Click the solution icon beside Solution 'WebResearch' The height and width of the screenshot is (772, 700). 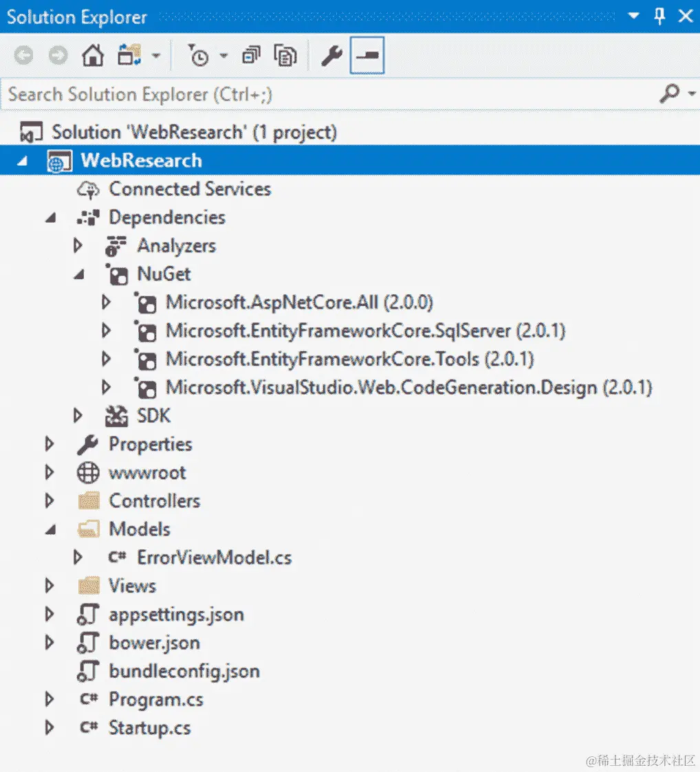pyautogui.click(x=31, y=132)
